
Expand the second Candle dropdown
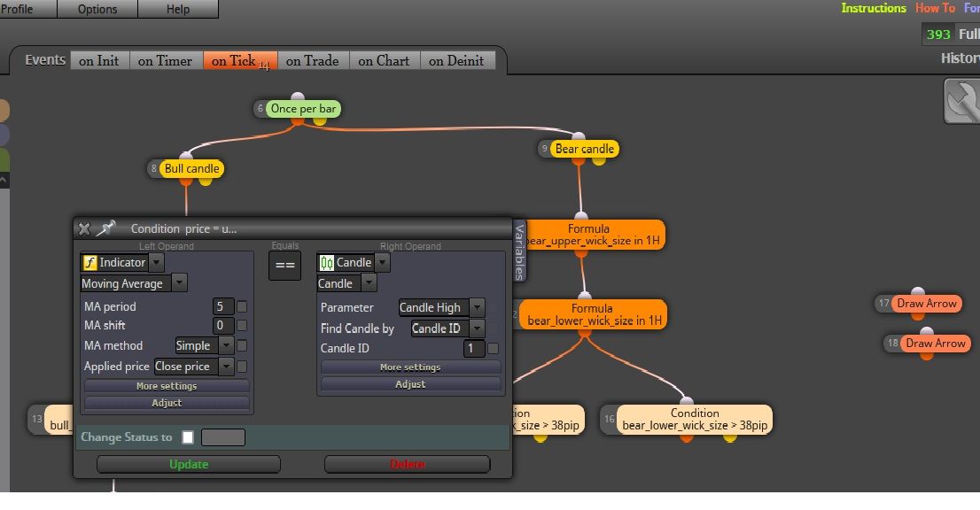pyautogui.click(x=369, y=283)
